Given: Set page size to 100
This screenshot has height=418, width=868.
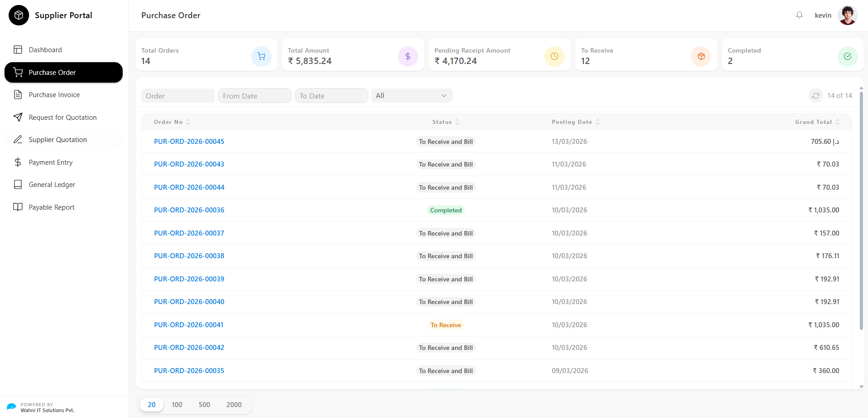Looking at the screenshot, I should [x=177, y=405].
